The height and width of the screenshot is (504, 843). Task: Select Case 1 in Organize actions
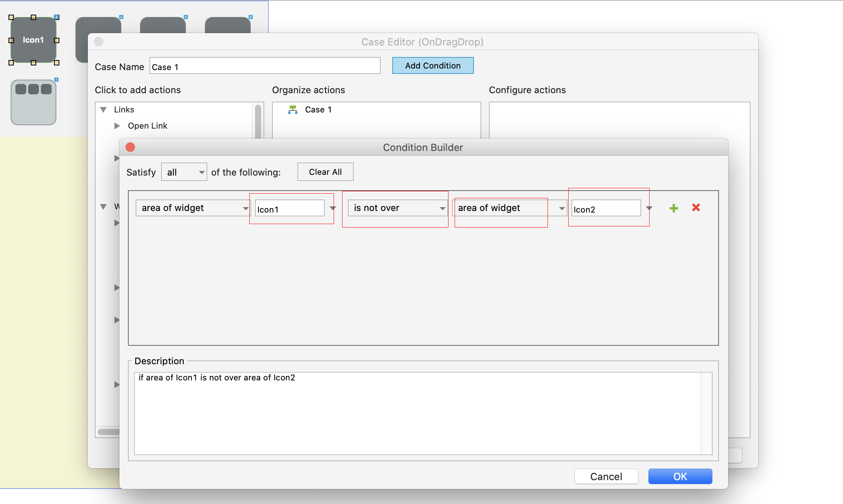tap(318, 110)
